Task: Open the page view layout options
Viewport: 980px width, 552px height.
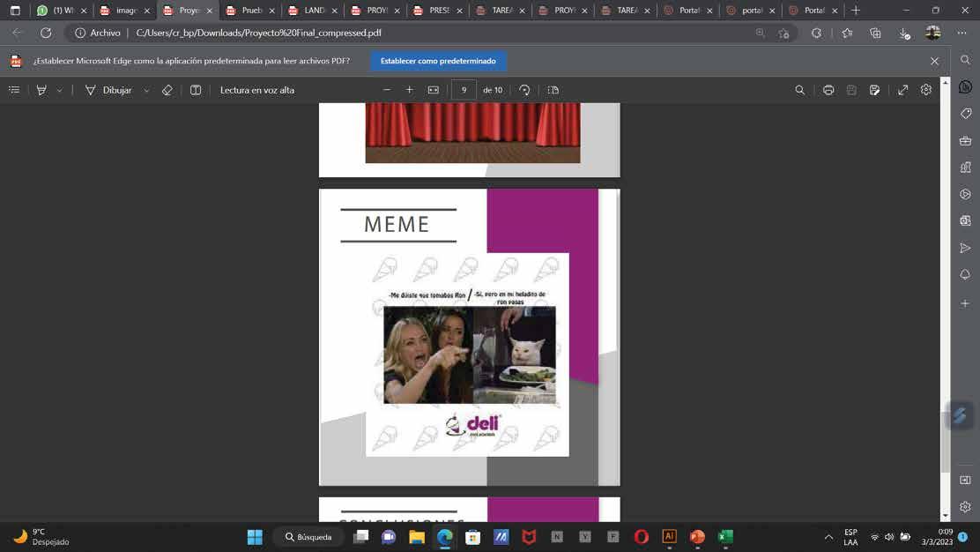Action: [x=553, y=90]
